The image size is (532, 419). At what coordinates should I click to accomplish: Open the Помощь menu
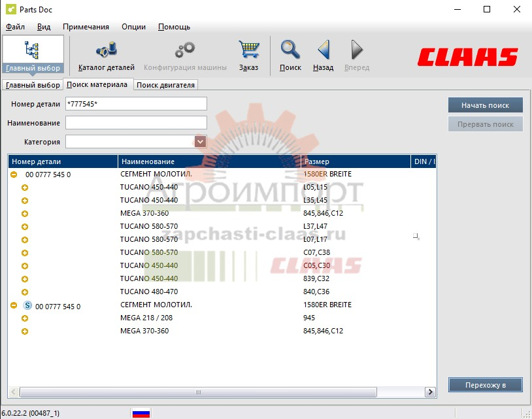tap(174, 27)
